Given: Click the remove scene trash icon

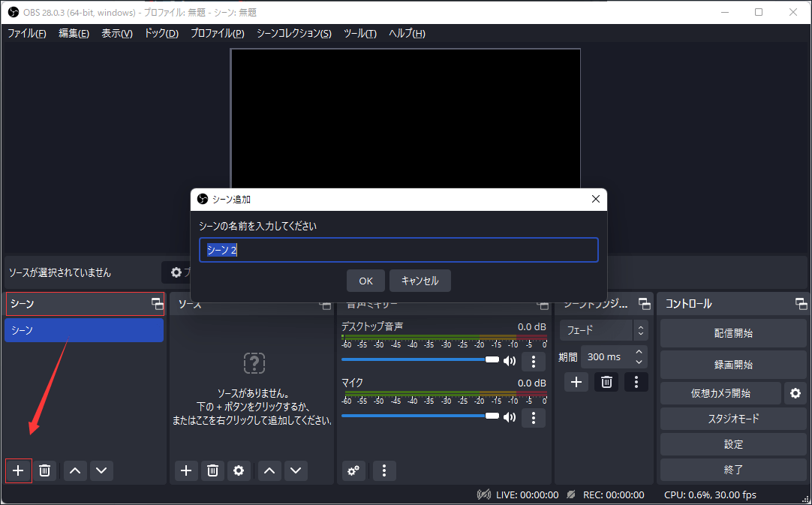Looking at the screenshot, I should 45,470.
